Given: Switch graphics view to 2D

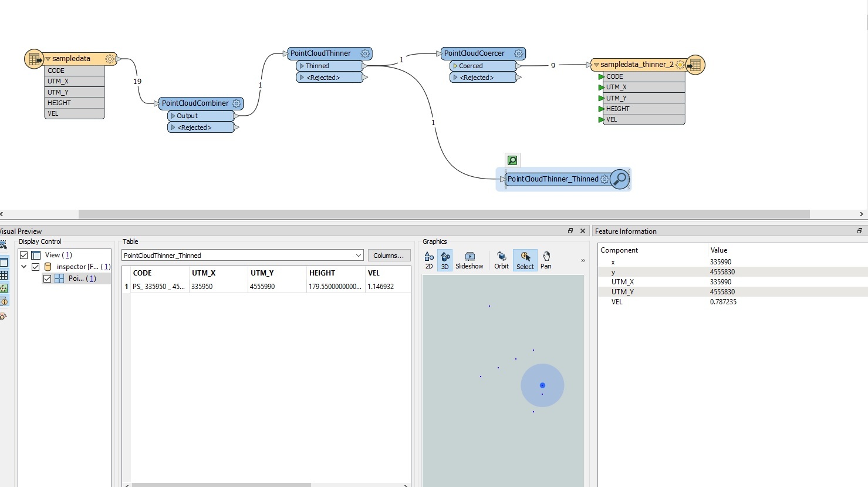Looking at the screenshot, I should pyautogui.click(x=429, y=260).
